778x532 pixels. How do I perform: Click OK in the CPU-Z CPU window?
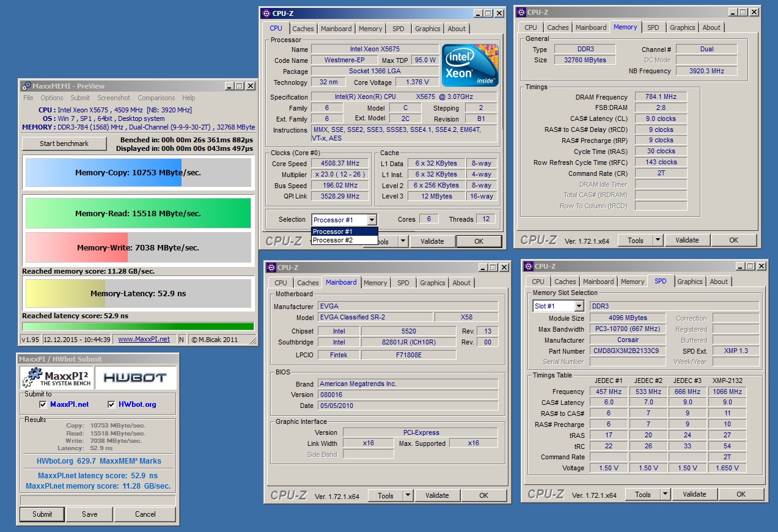[x=479, y=241]
